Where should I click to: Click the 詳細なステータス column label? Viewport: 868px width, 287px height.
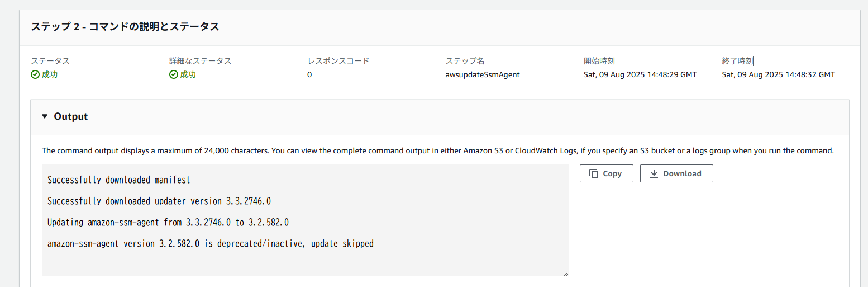coord(200,61)
